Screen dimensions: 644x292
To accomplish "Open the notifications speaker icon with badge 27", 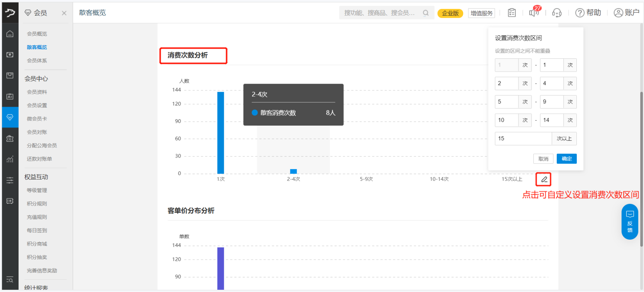I will coord(534,13).
